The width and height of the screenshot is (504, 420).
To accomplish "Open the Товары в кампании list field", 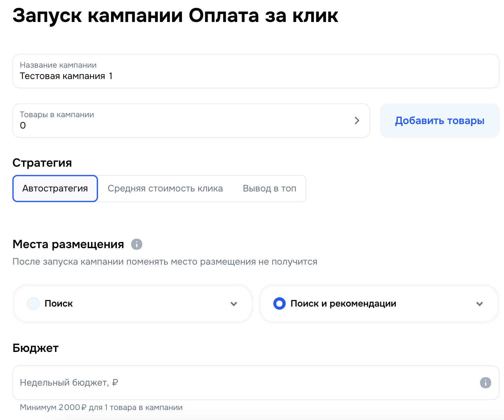I will pyautogui.click(x=186, y=121).
